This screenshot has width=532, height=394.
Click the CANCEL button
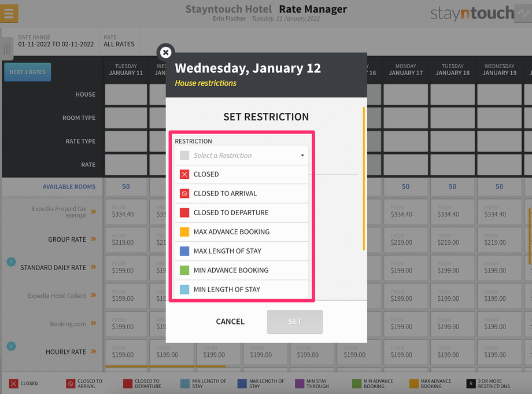(230, 321)
